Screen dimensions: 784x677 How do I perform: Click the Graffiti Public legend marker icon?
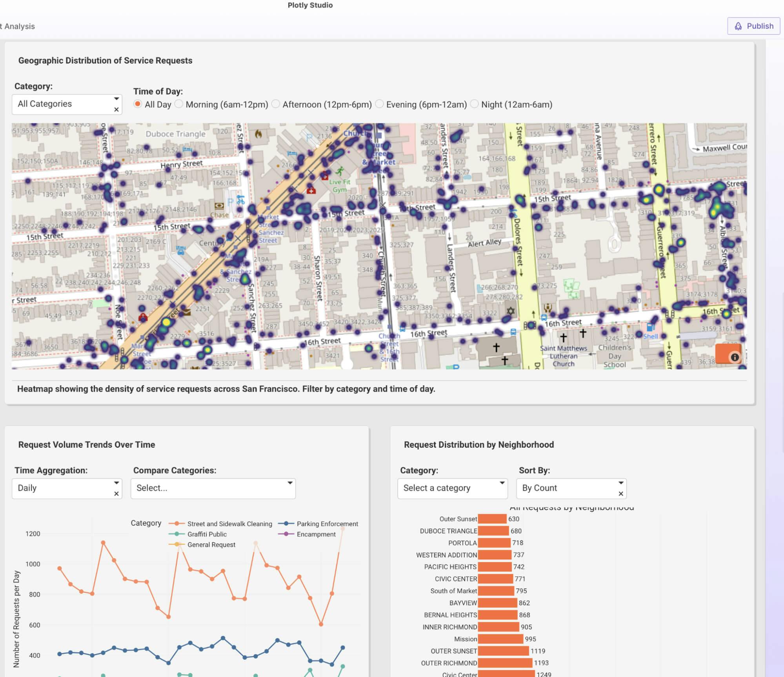[177, 534]
